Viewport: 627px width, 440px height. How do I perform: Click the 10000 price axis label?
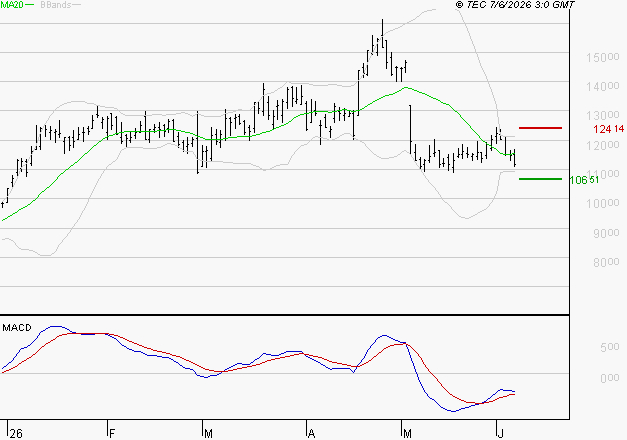point(603,203)
